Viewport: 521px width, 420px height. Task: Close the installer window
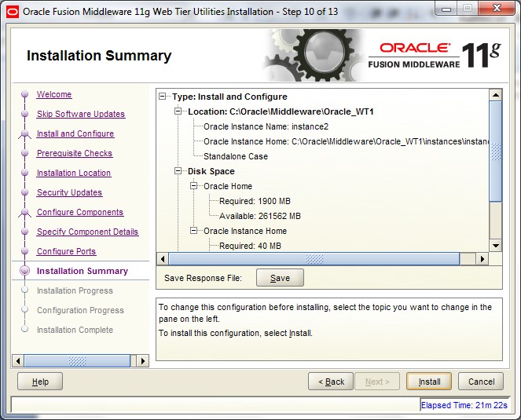pyautogui.click(x=497, y=9)
